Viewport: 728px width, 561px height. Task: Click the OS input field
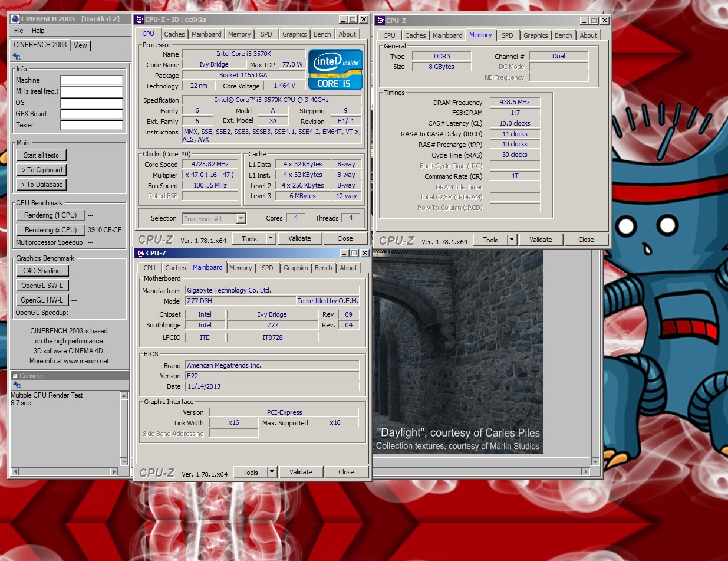pyautogui.click(x=91, y=103)
